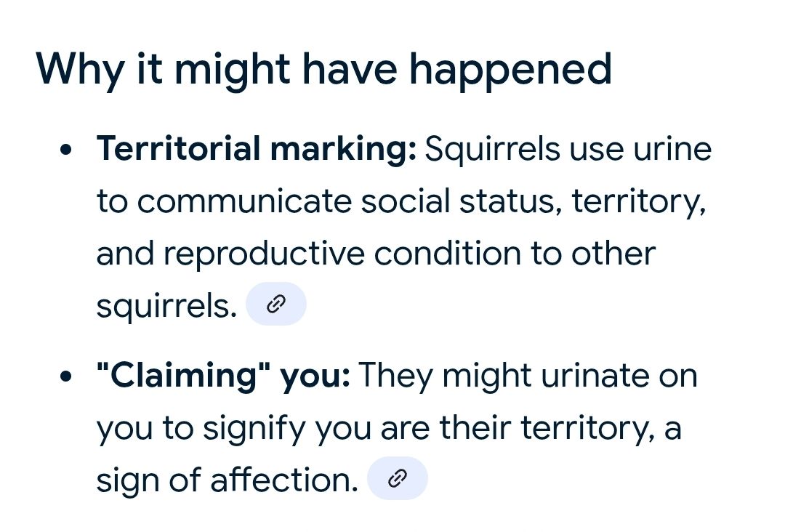
Task: Open the source link after "squirrels."
Action: 276,304
